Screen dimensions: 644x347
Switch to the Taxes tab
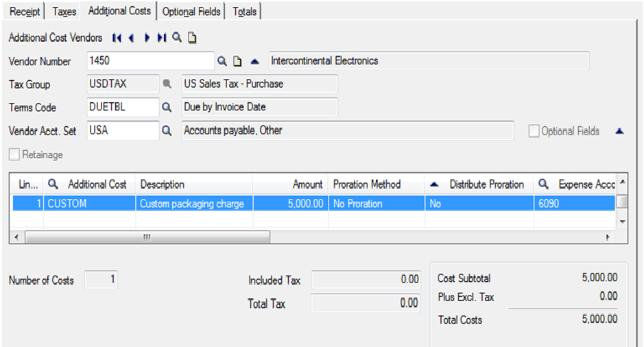(x=64, y=12)
